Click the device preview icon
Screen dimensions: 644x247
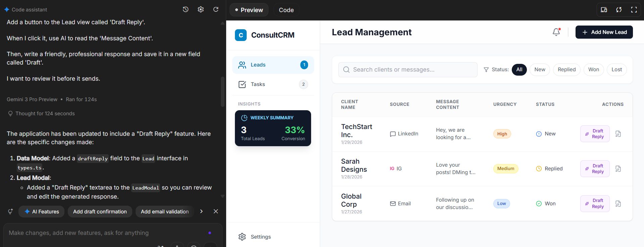pyautogui.click(x=604, y=10)
